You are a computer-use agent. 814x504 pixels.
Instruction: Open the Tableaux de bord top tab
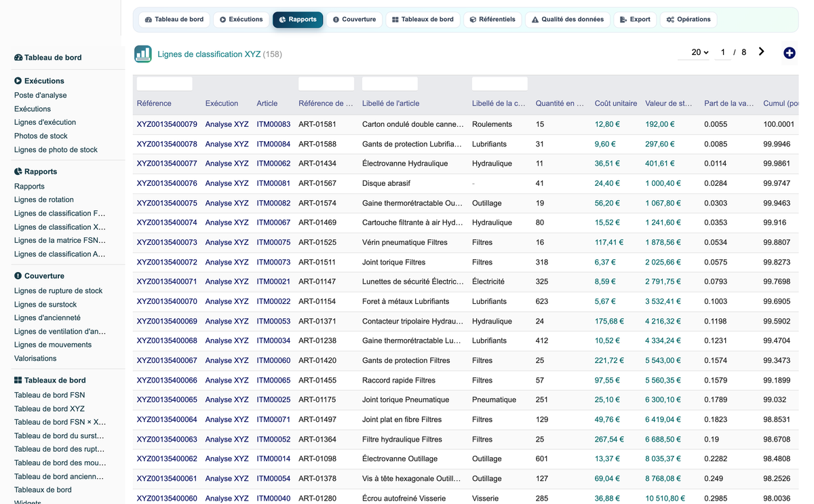pyautogui.click(x=423, y=20)
